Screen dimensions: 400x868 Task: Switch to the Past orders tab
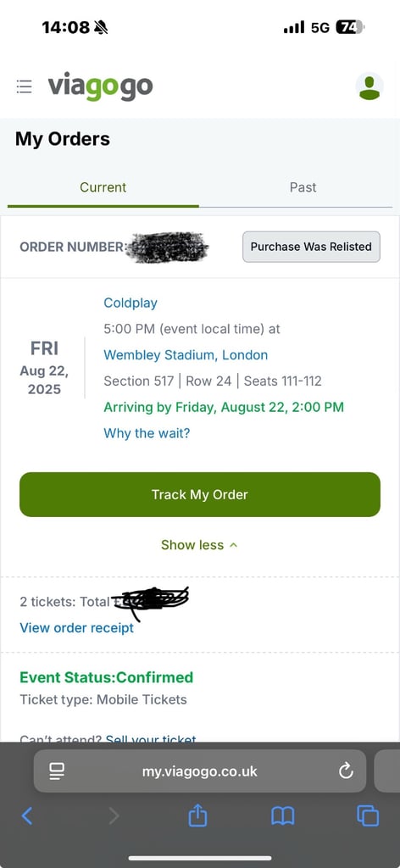303,187
